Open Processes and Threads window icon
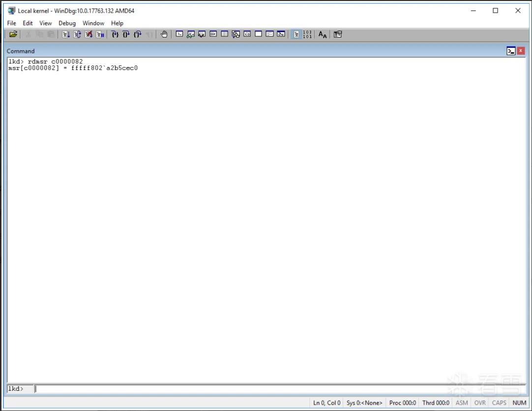Viewport: 532px width, 411px height. 270,34
